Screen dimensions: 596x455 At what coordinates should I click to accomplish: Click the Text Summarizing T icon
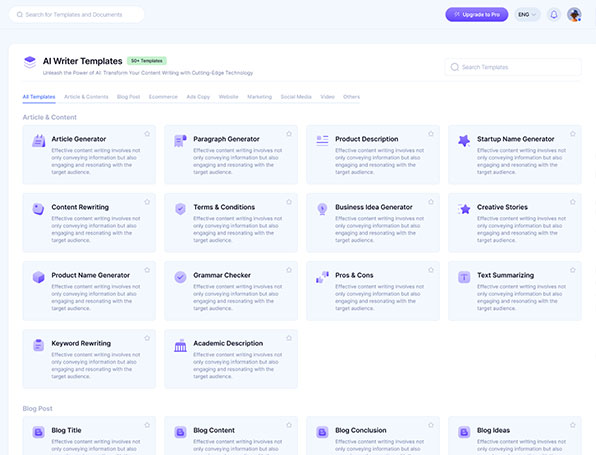pos(464,277)
